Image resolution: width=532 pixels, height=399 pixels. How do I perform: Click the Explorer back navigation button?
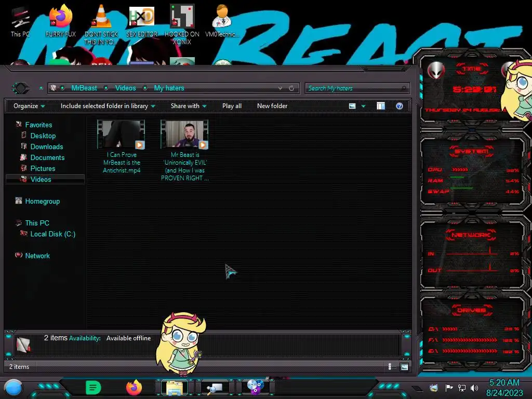click(21, 88)
